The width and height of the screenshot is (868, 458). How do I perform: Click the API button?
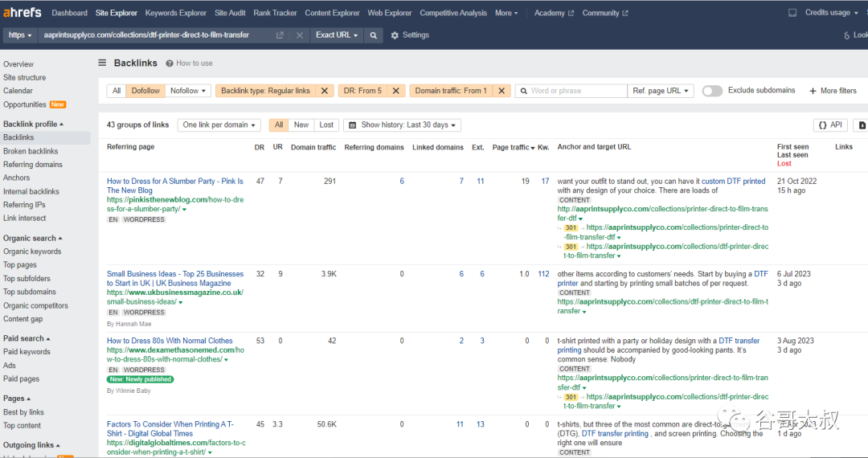[830, 125]
